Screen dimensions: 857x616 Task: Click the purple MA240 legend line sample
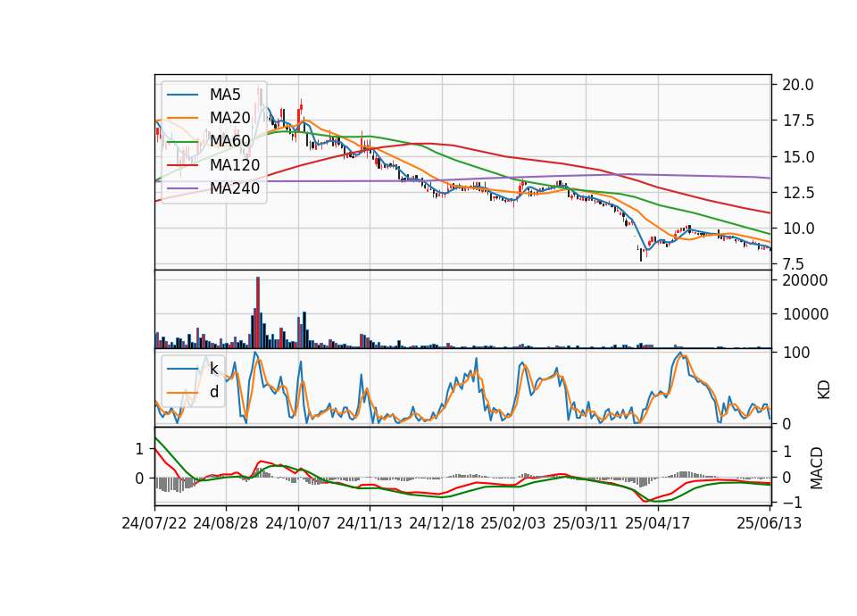[x=182, y=188]
